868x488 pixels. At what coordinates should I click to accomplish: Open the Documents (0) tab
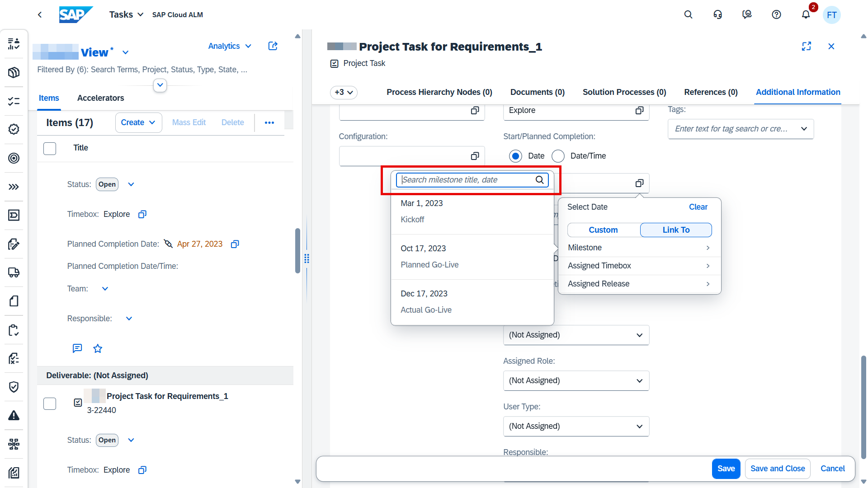click(537, 92)
